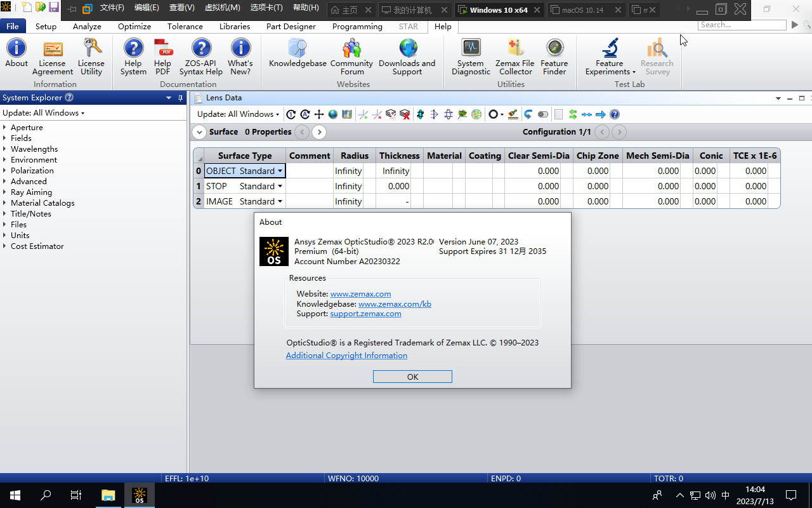Open the Programming tab
This screenshot has height=508, width=812.
click(357, 27)
